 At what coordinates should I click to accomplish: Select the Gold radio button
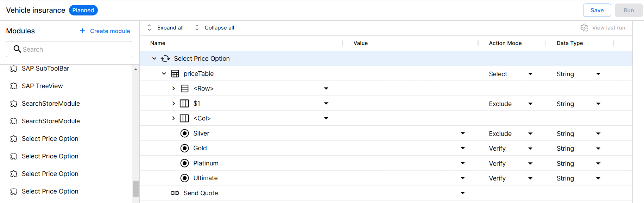pos(184,148)
